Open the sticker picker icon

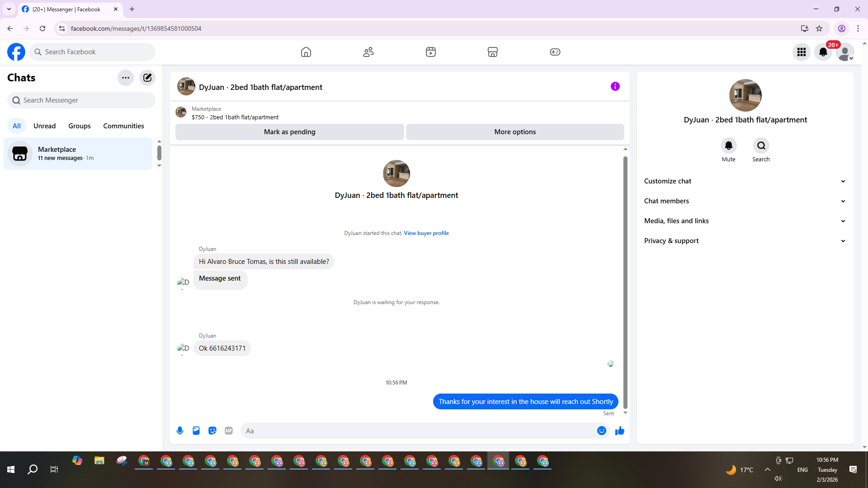pyautogui.click(x=212, y=431)
